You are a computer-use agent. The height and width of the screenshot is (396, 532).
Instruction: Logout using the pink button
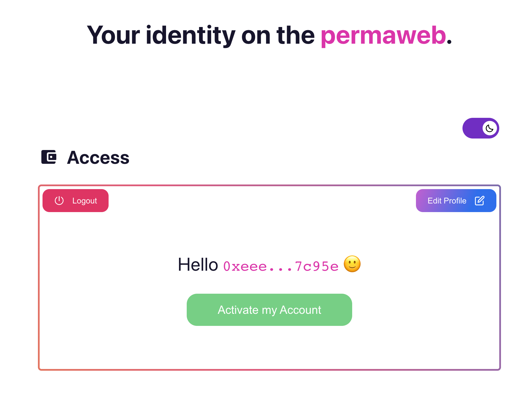click(75, 200)
